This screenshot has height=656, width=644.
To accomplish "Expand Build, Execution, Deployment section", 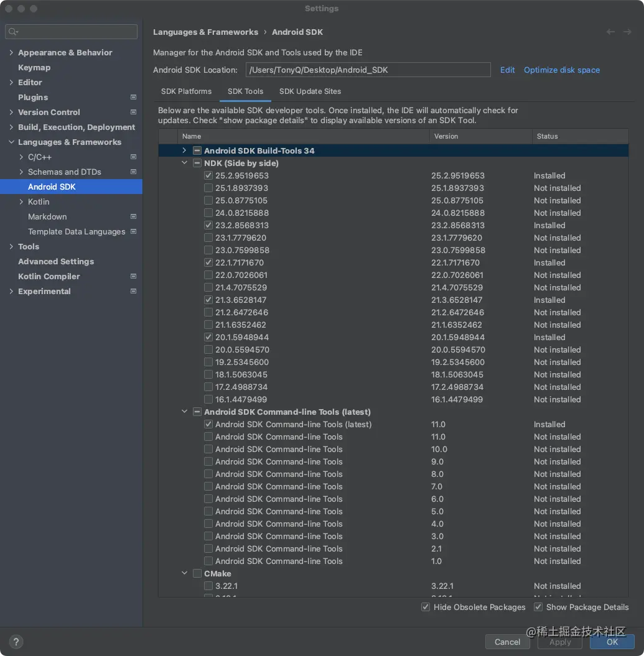I will click(11, 127).
